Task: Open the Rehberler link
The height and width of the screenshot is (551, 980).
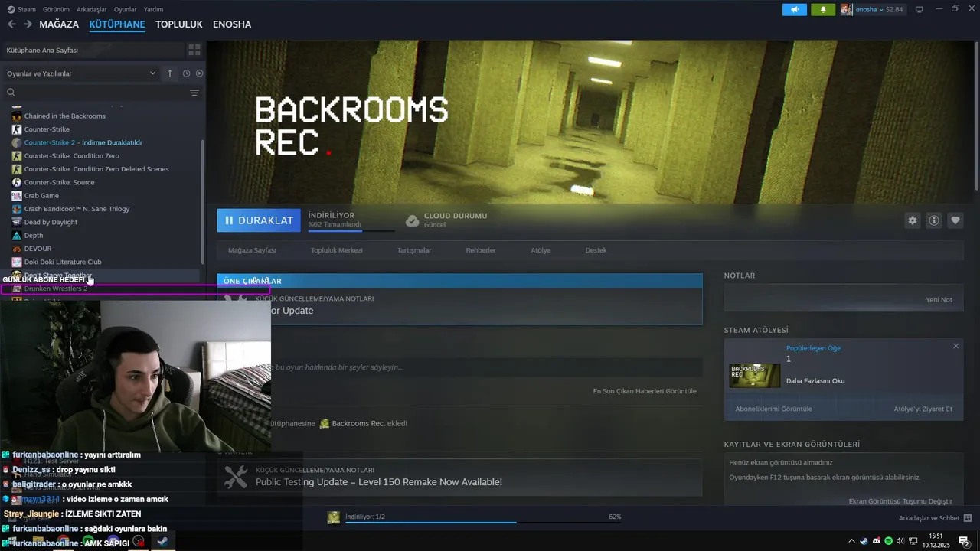Action: [481, 250]
